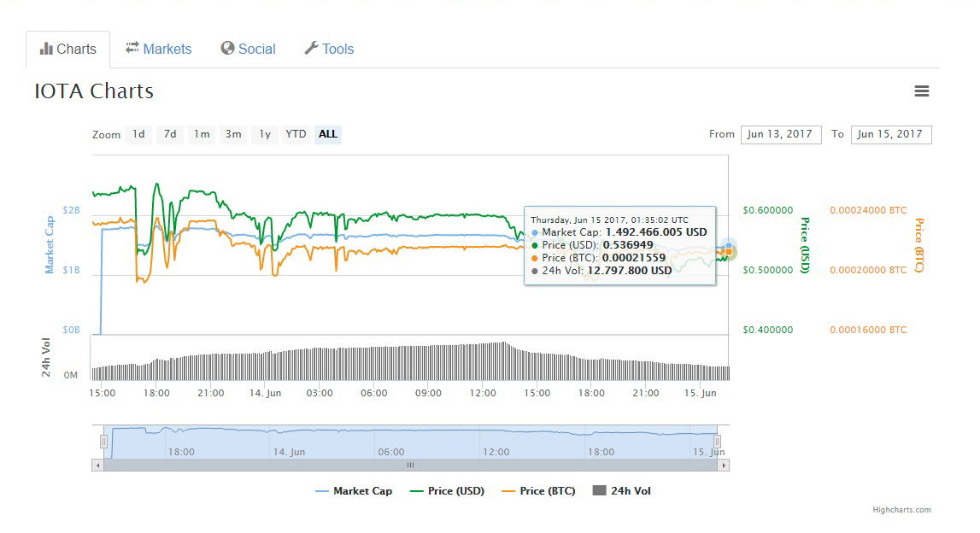Set zoom range to 7d

pos(170,134)
